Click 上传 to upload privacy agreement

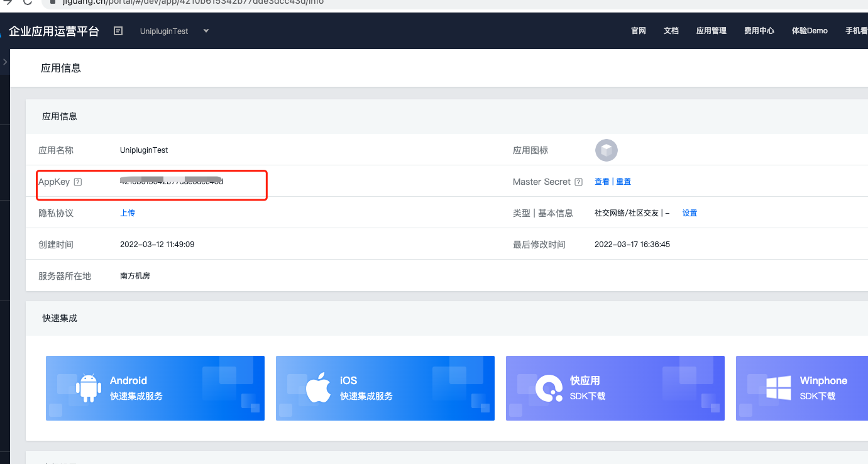128,213
